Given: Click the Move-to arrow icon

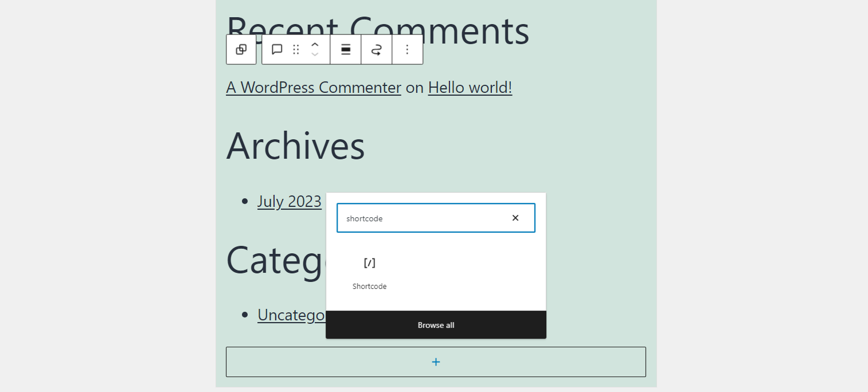Looking at the screenshot, I should [x=377, y=49].
